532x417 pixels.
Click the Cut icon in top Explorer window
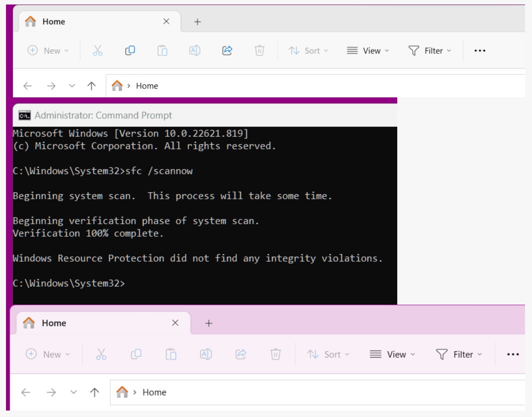pyautogui.click(x=97, y=50)
